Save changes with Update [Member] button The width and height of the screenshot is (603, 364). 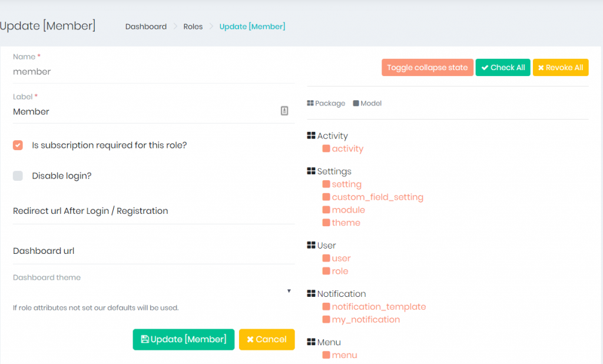click(x=183, y=339)
